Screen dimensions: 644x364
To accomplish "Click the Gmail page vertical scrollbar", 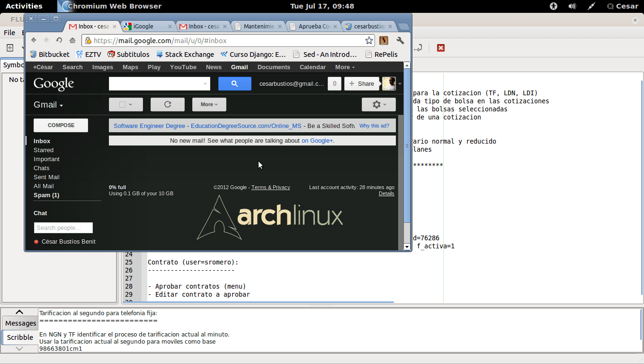I will (407, 145).
